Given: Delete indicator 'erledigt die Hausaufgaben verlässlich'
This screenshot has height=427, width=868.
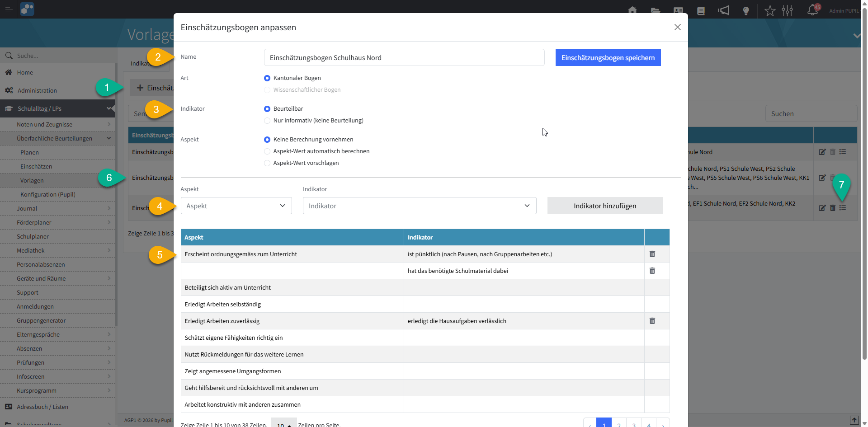Looking at the screenshot, I should tap(652, 321).
